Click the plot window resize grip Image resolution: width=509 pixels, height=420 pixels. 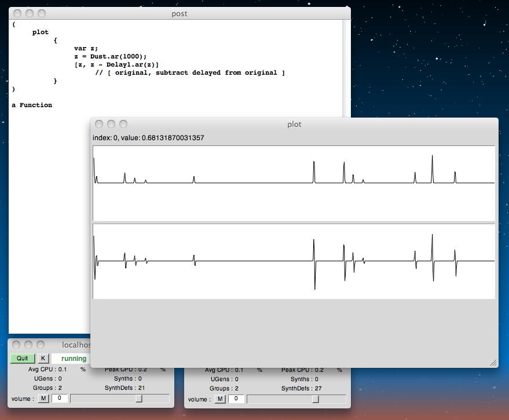tap(493, 362)
